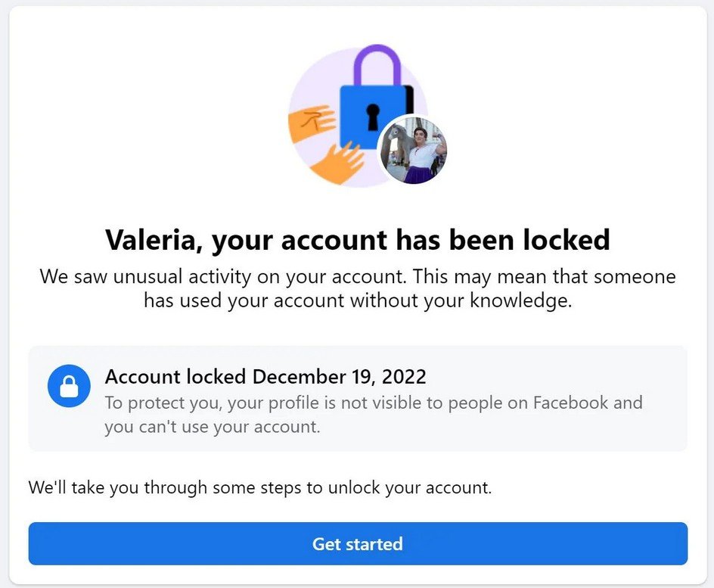Click the 'steps to unlock your account' message

click(x=259, y=487)
